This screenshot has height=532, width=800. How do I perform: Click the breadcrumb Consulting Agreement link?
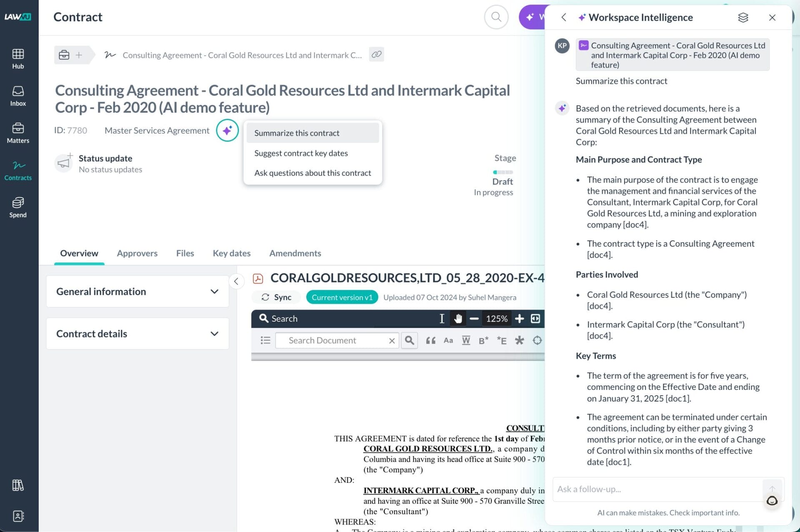(242, 55)
